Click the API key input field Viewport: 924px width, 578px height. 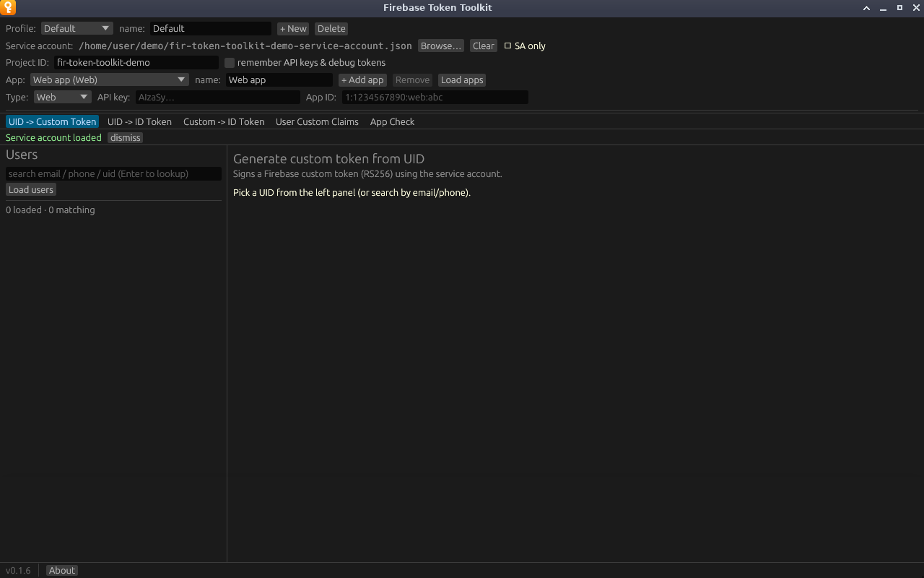click(218, 97)
